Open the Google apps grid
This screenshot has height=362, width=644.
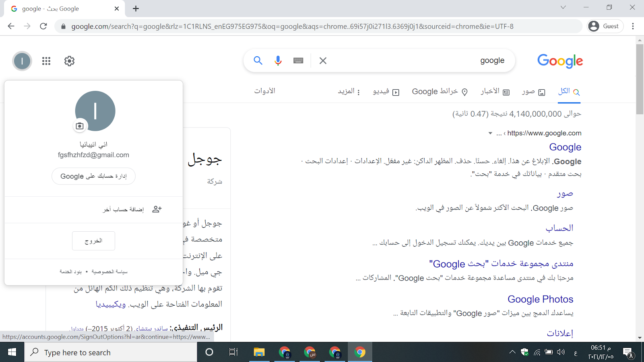pos(46,61)
